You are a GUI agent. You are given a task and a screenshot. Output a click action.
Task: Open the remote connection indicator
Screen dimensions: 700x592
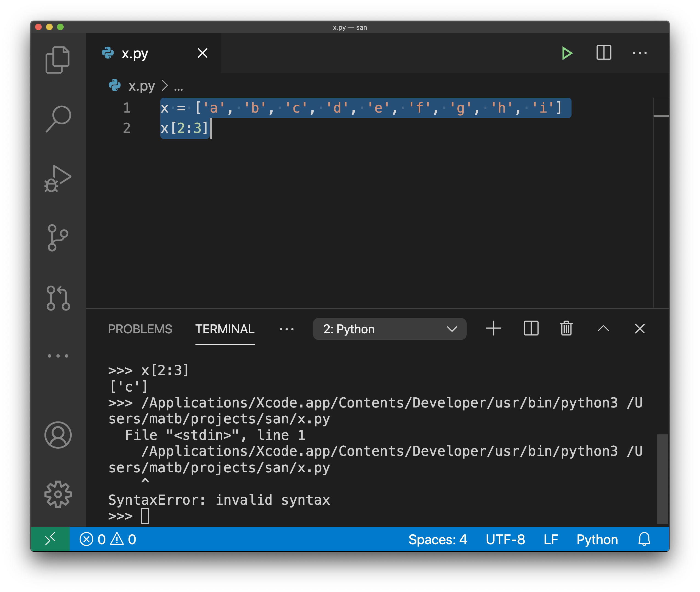point(50,539)
